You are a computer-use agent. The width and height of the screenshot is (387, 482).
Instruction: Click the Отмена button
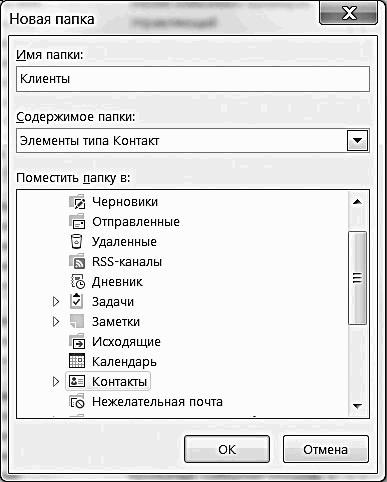coord(326,449)
